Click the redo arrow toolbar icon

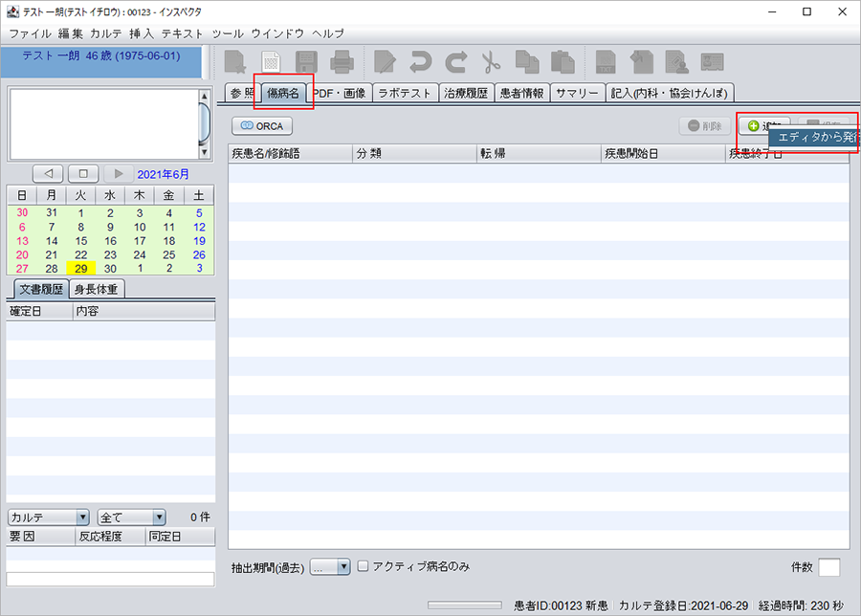coord(455,63)
